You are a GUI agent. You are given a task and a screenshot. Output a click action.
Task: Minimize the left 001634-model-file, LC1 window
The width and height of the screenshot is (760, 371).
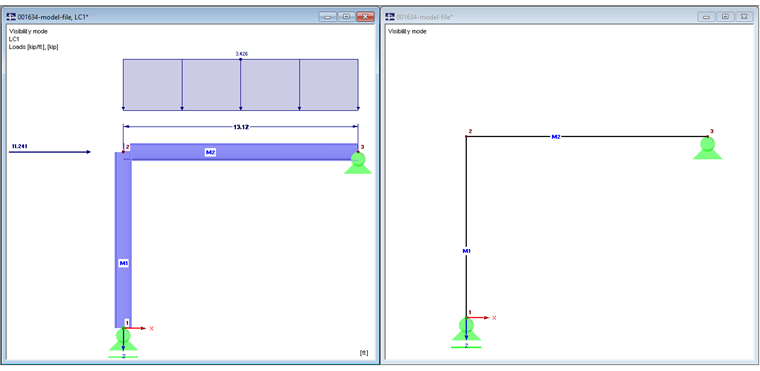pos(328,17)
